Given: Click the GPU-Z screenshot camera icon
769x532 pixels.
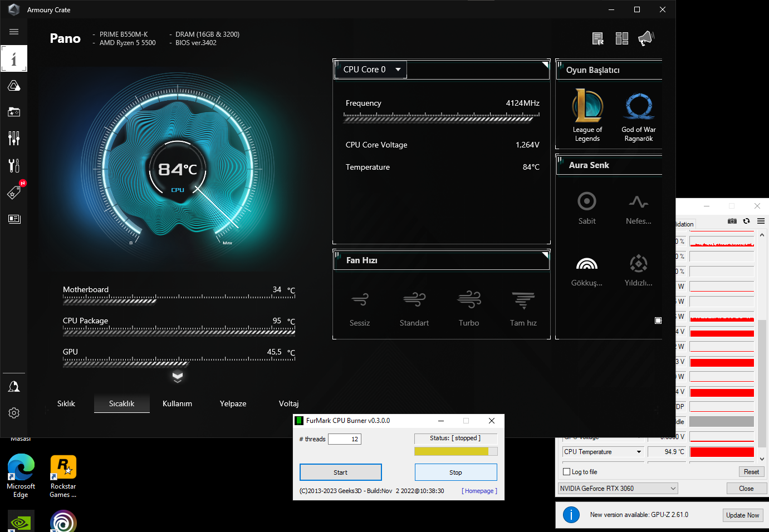Looking at the screenshot, I should (732, 221).
